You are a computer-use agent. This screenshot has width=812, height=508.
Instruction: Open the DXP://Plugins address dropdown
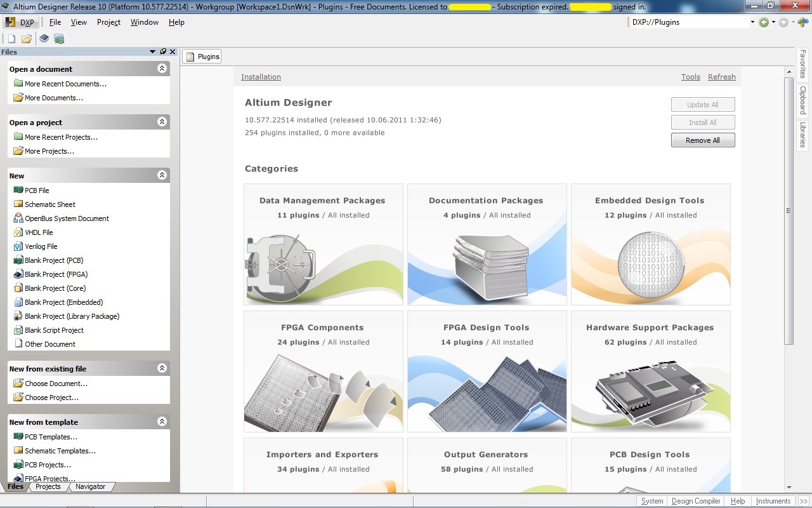coord(752,22)
